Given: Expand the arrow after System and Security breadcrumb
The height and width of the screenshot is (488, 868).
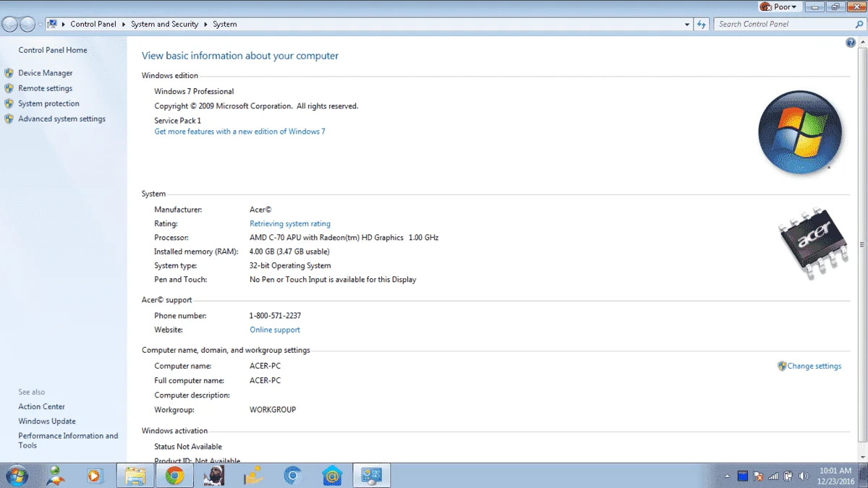Looking at the screenshot, I should coord(205,24).
